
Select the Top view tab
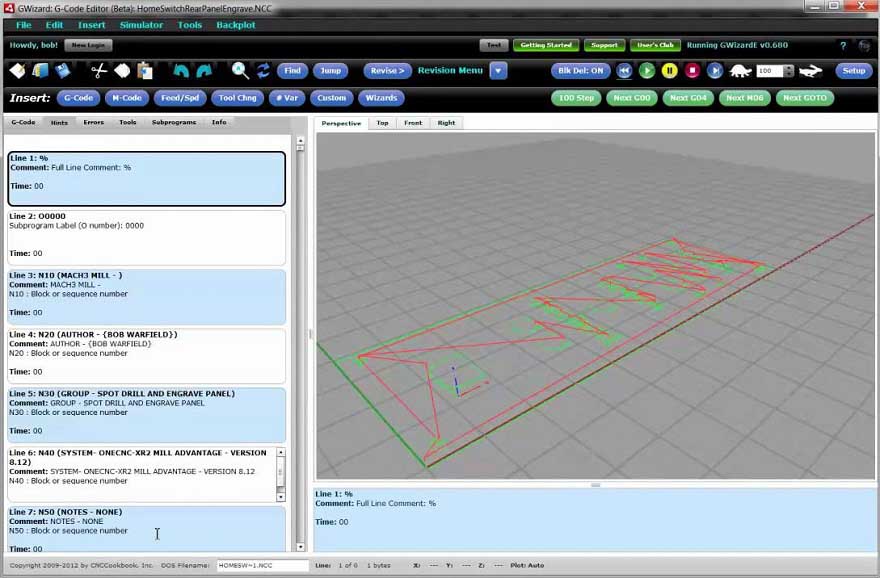pos(382,123)
